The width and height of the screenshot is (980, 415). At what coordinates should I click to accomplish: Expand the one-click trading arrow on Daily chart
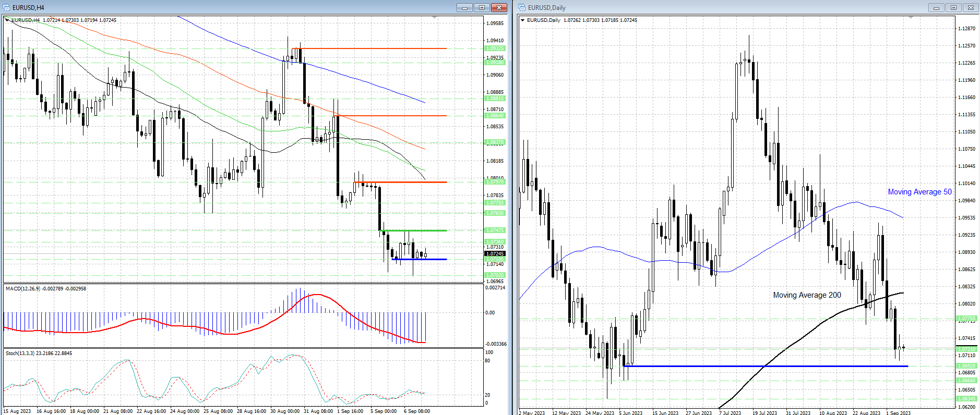(522, 20)
